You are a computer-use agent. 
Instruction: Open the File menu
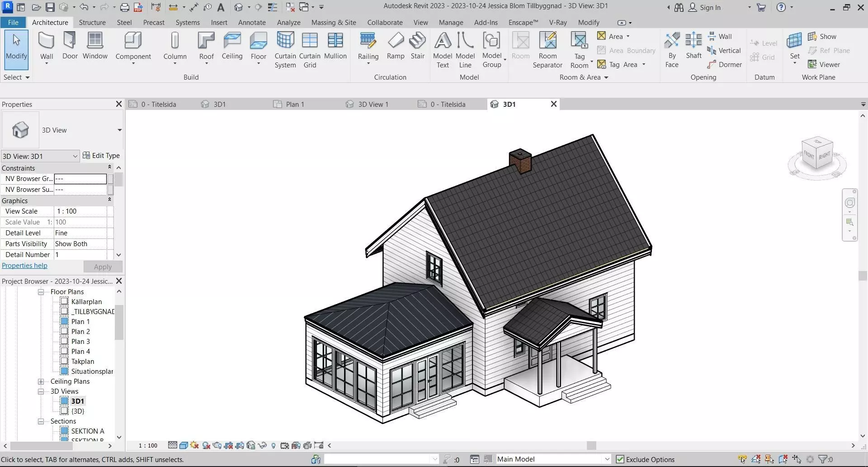click(x=13, y=22)
